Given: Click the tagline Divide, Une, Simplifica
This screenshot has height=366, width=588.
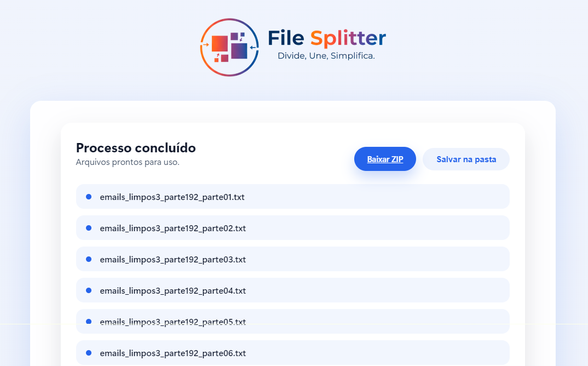Looking at the screenshot, I should point(326,56).
